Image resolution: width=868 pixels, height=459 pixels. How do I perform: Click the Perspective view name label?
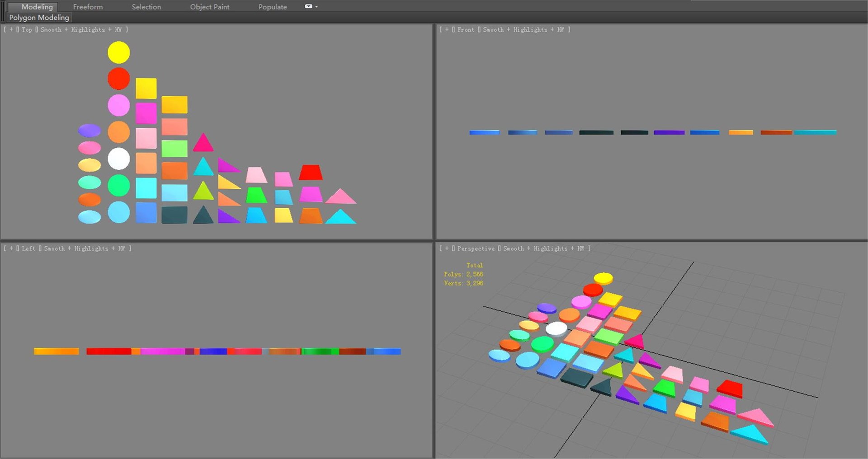476,248
